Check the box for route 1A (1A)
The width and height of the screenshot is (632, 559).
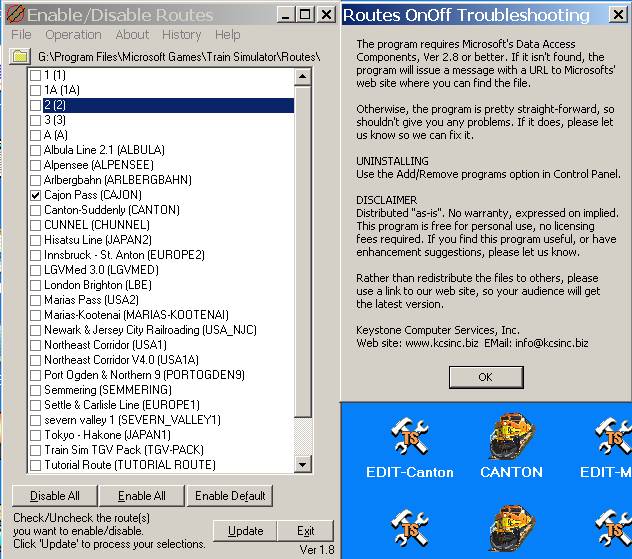[x=35, y=90]
